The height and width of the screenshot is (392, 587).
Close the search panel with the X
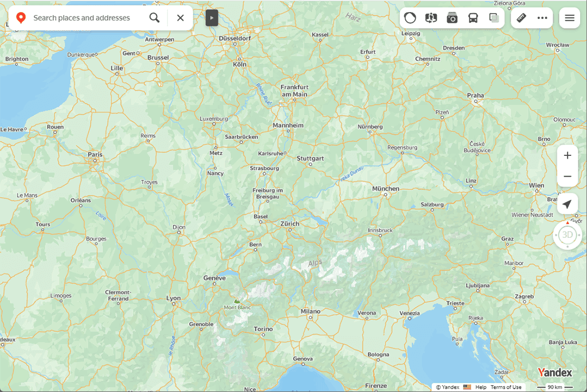point(181,18)
